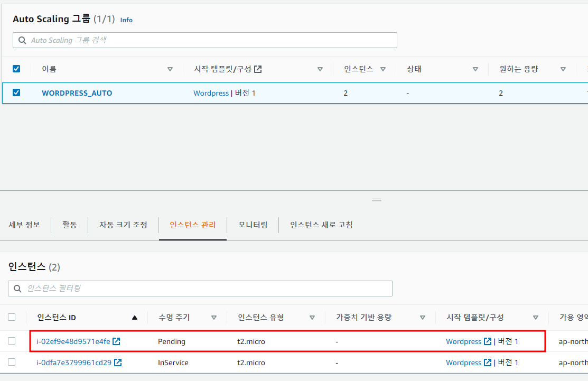Click the Pending lifecycle status cell
Image resolution: width=588 pixels, height=381 pixels.
(x=172, y=341)
